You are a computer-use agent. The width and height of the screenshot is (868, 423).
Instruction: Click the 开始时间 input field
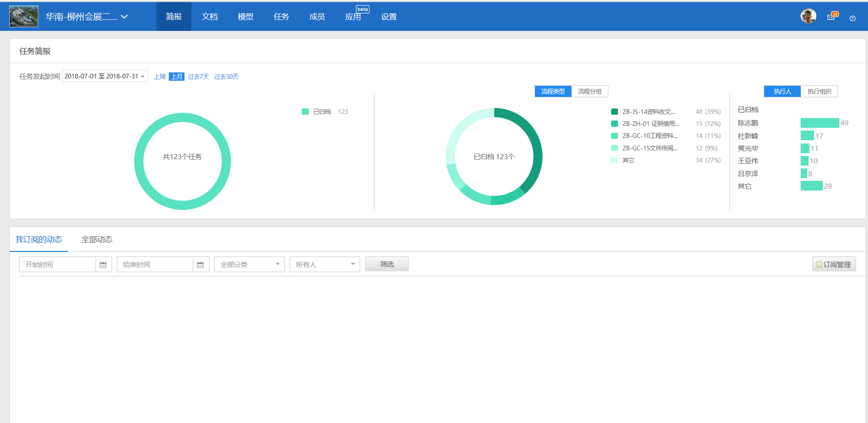click(x=58, y=264)
